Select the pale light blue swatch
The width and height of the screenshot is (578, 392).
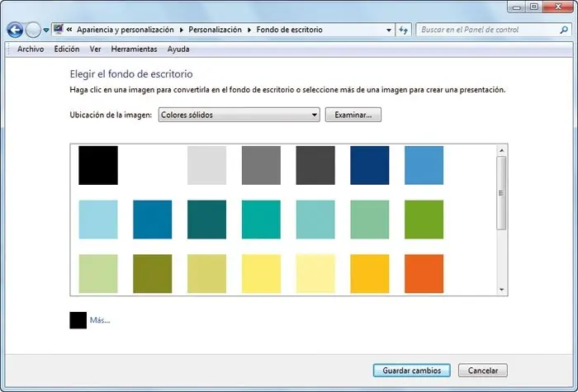coord(98,220)
